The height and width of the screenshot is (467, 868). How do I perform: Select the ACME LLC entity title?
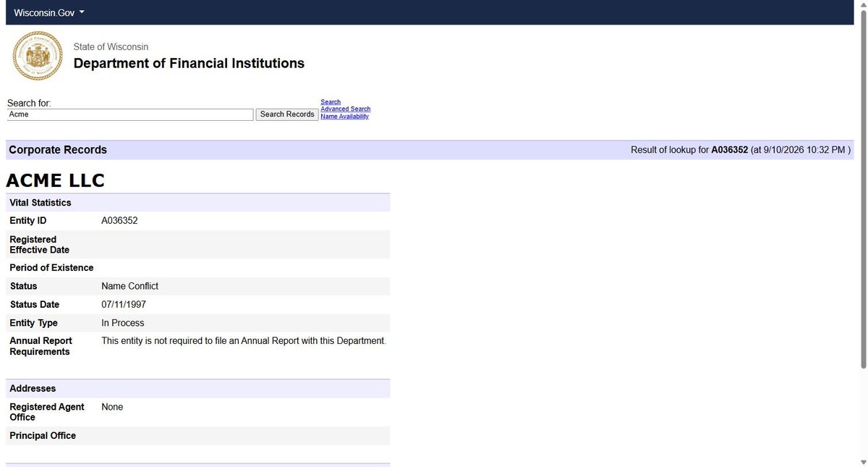(56, 180)
